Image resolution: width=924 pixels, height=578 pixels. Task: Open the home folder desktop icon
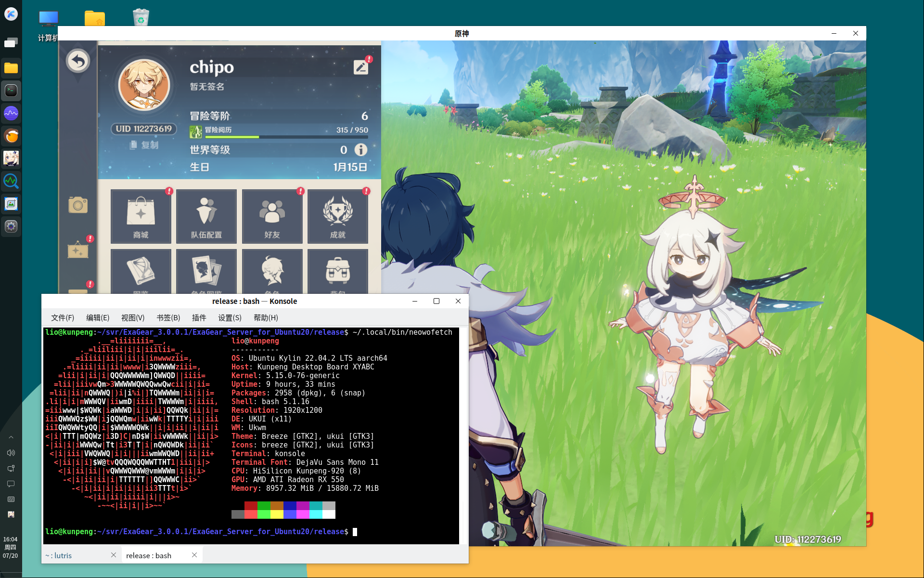pyautogui.click(x=94, y=18)
